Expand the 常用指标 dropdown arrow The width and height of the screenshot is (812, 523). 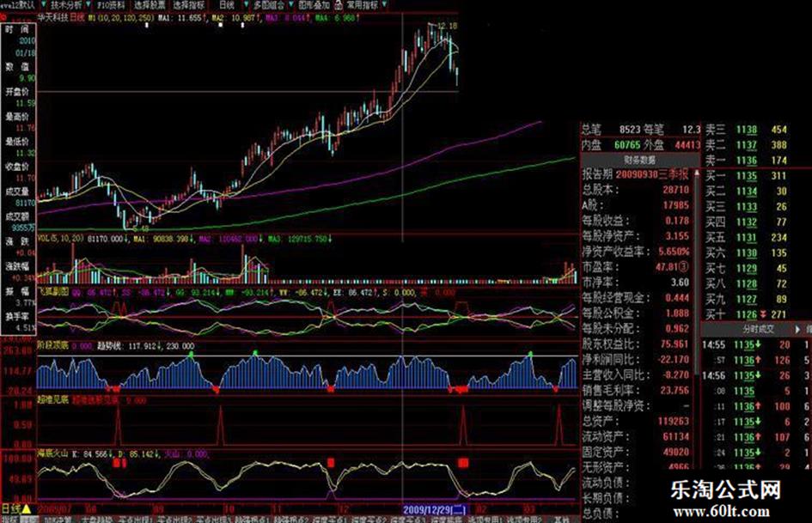(384, 4)
